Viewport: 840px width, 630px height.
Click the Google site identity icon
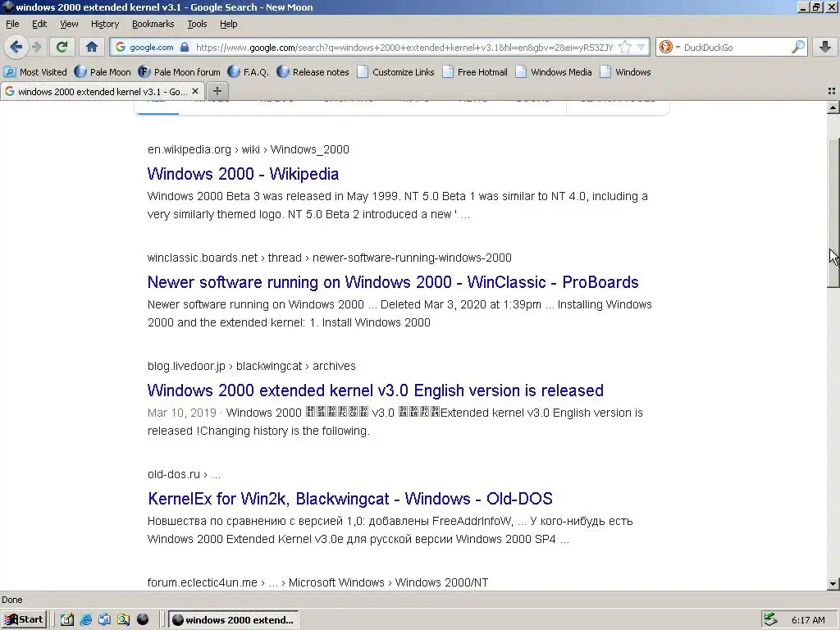tap(121, 47)
